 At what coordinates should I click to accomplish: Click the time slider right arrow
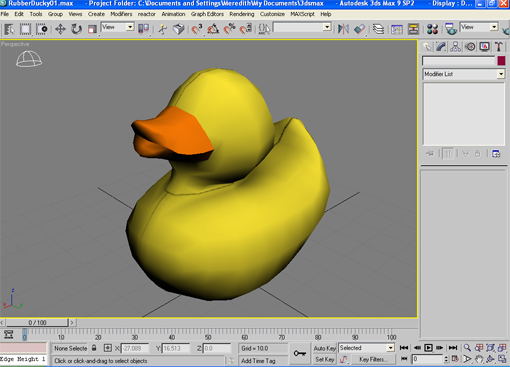coord(72,323)
